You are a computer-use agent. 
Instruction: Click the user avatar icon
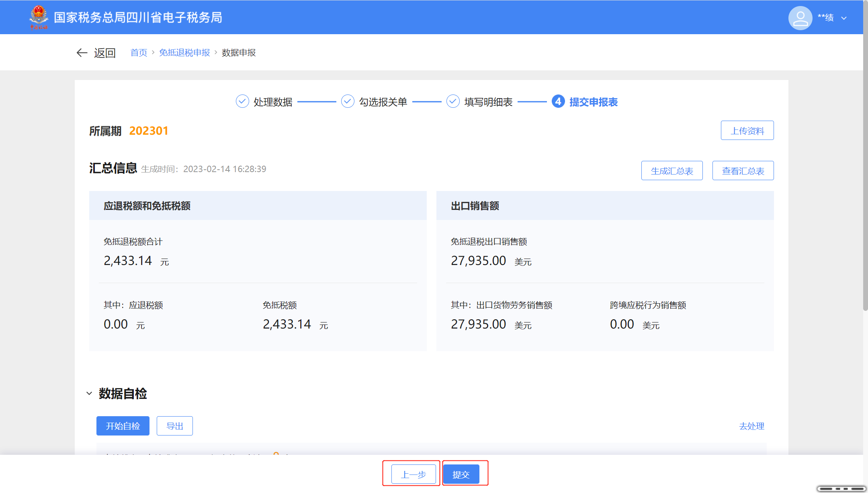click(x=800, y=18)
